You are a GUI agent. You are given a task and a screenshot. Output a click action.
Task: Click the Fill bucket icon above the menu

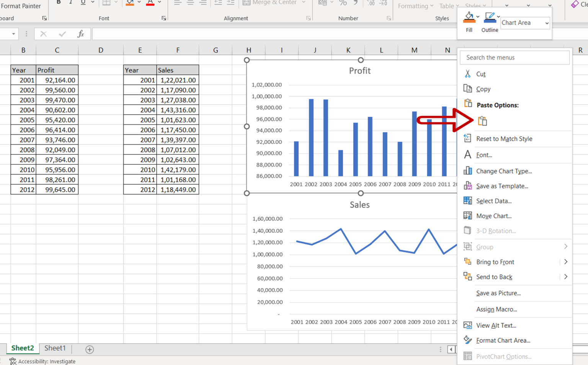point(469,17)
